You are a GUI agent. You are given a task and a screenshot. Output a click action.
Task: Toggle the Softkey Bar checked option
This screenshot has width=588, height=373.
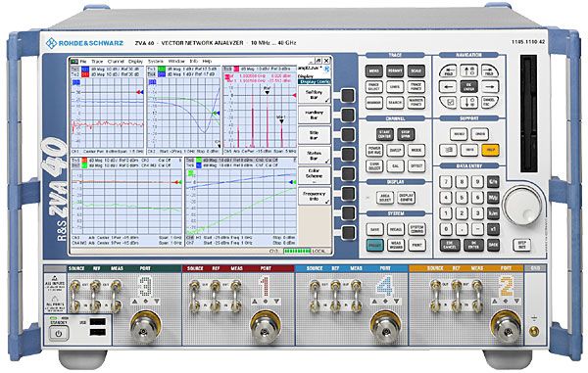pyautogui.click(x=315, y=94)
